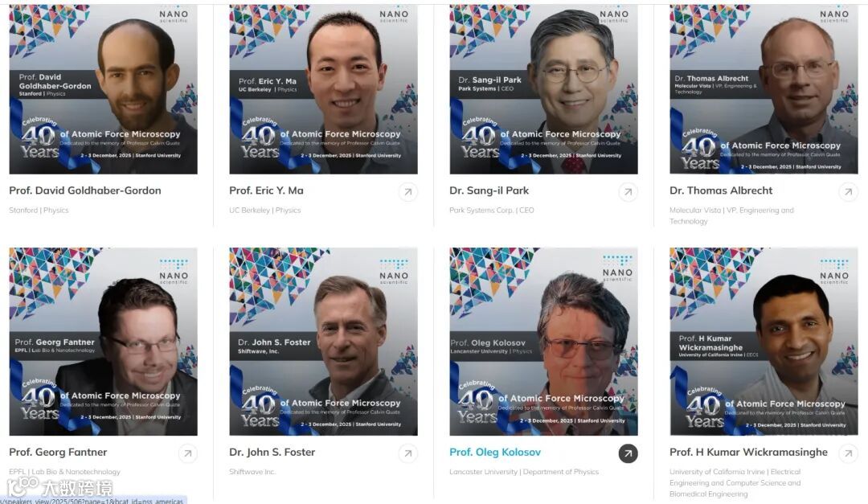Select the Prof. Eric Y. Ma name link
The width and height of the screenshot is (868, 504).
(x=266, y=191)
